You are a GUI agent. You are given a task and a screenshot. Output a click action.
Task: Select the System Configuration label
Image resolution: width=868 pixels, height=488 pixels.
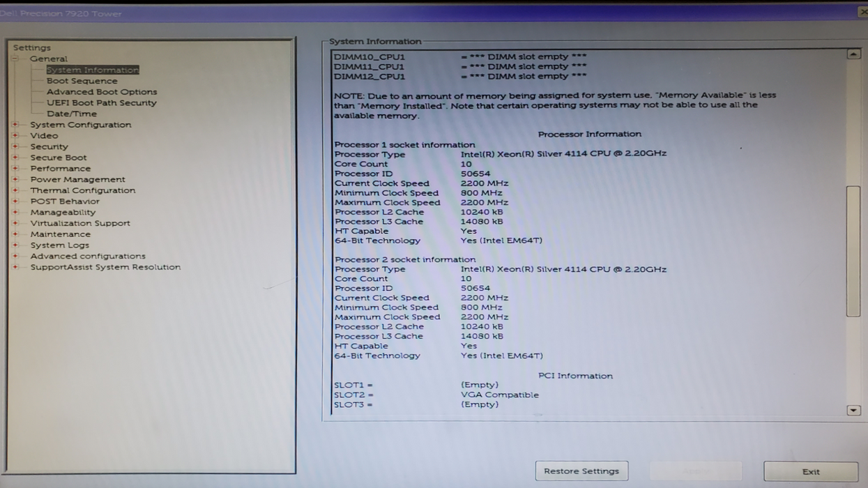tap(81, 125)
